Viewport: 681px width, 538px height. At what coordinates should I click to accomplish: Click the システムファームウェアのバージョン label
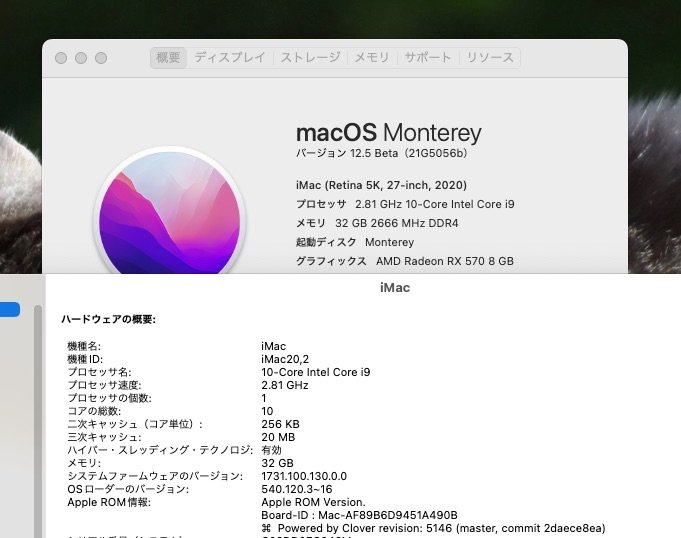(x=155, y=476)
